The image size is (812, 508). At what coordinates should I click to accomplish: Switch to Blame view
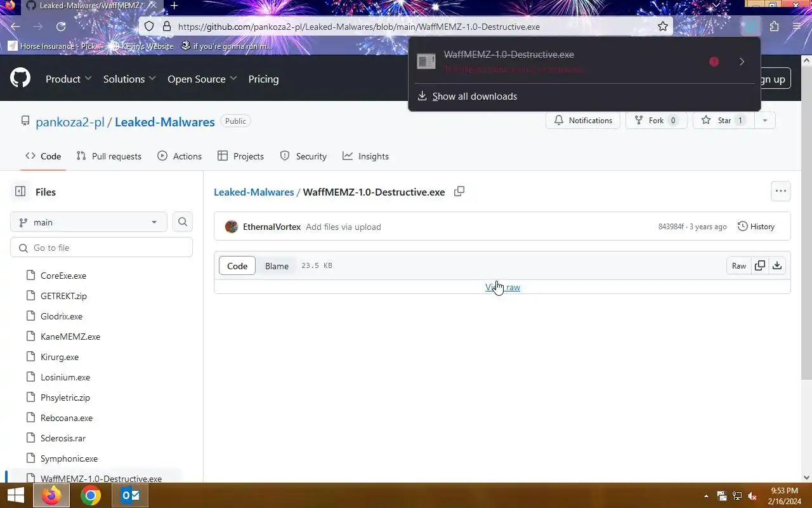click(x=277, y=265)
